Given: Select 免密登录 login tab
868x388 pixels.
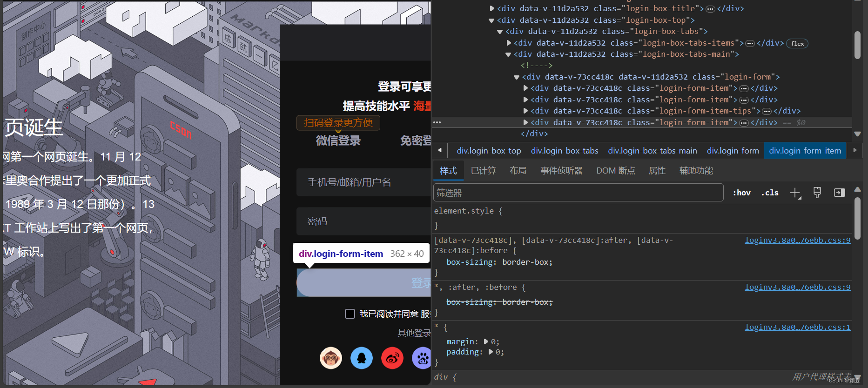Looking at the screenshot, I should pos(416,140).
